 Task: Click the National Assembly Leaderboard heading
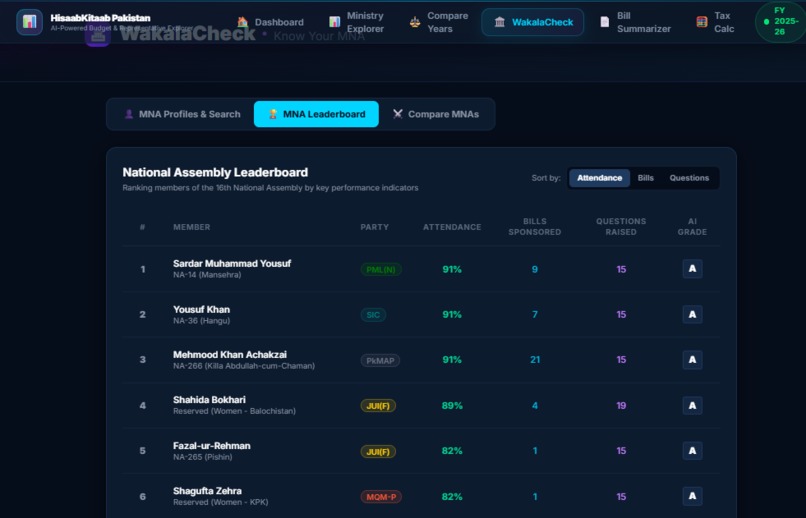(215, 172)
